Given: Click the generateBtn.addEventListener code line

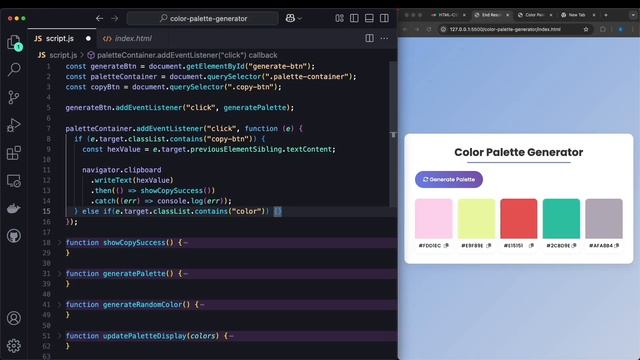Looking at the screenshot, I should tap(180, 108).
